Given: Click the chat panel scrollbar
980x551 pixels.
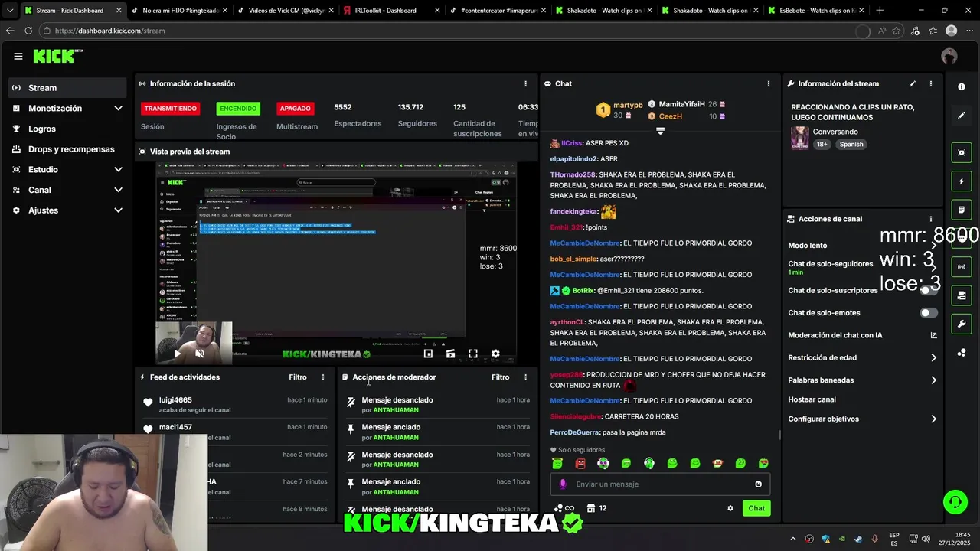Looking at the screenshot, I should click(779, 435).
